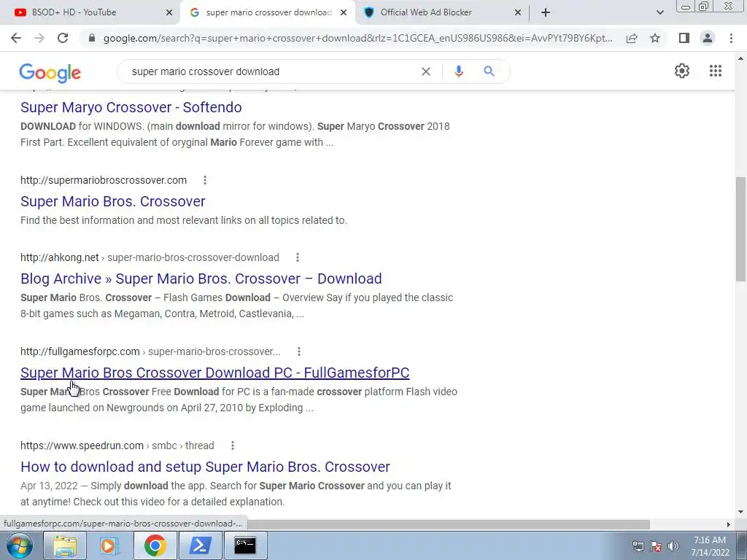Click the horizontal scrollbar right arrow

coord(728,524)
